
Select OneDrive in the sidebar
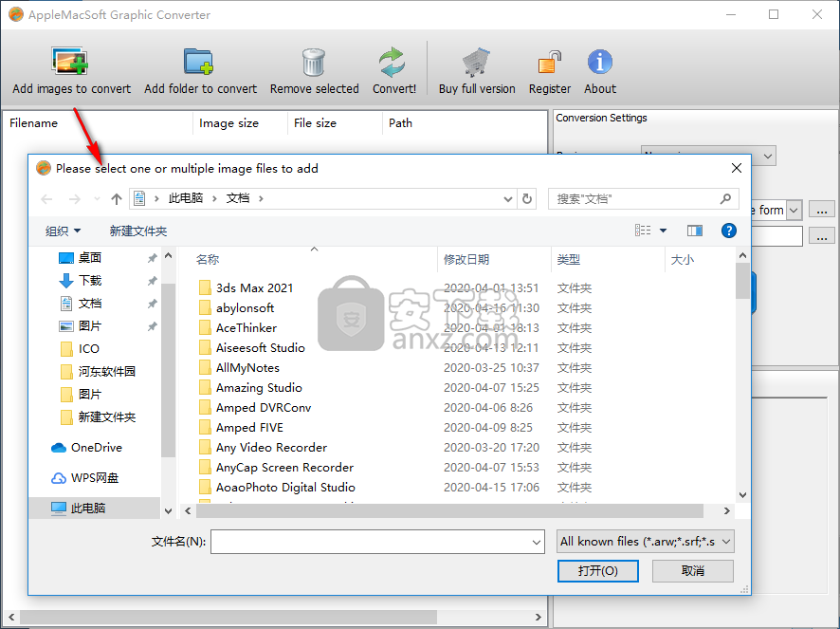pyautogui.click(x=96, y=448)
